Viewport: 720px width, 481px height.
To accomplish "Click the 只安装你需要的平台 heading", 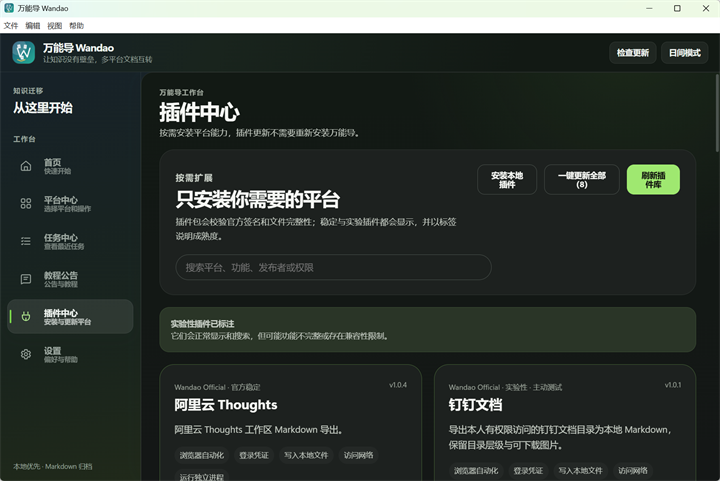I will (x=258, y=200).
